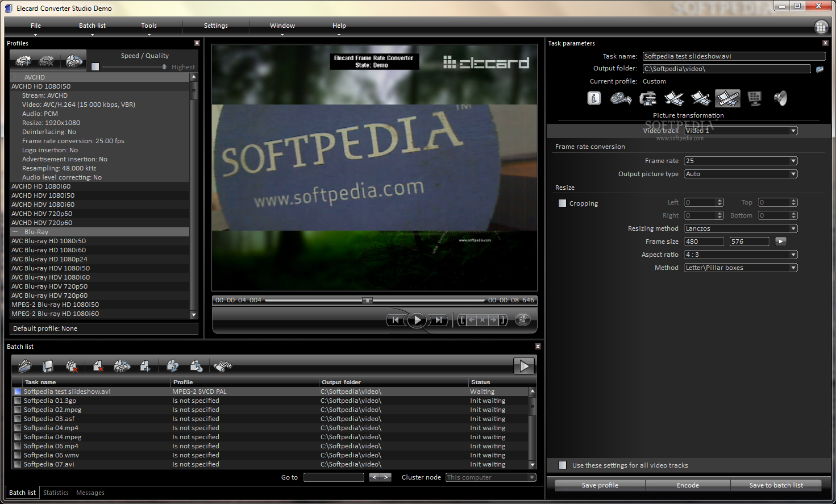Start batch processing with the large play button
Viewport: 836px width, 504px height.
tap(524, 366)
